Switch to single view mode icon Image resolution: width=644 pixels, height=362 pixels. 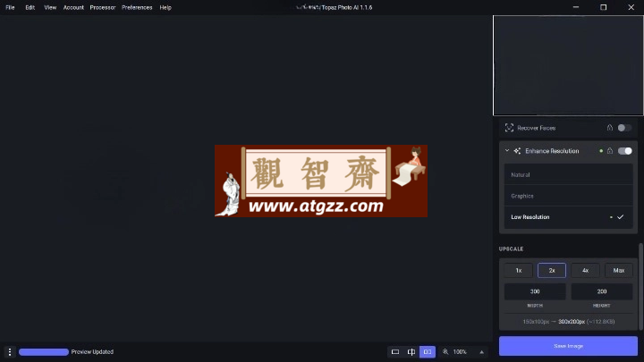click(395, 352)
